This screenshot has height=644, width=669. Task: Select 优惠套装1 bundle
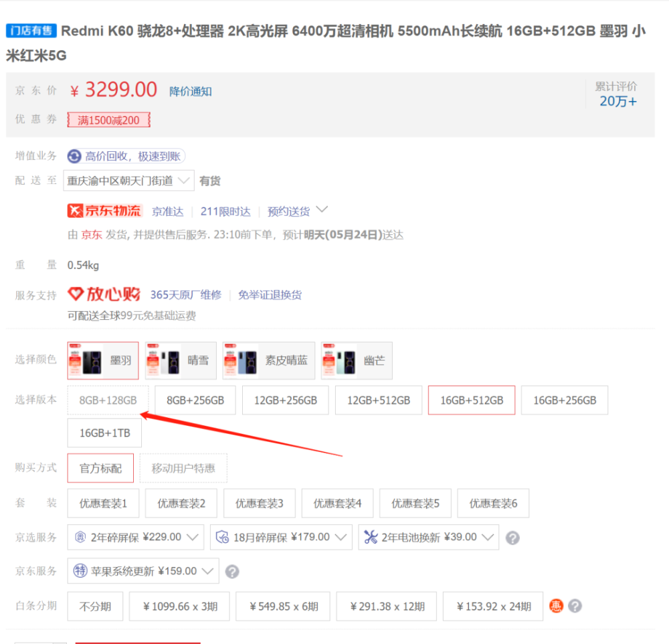[103, 503]
